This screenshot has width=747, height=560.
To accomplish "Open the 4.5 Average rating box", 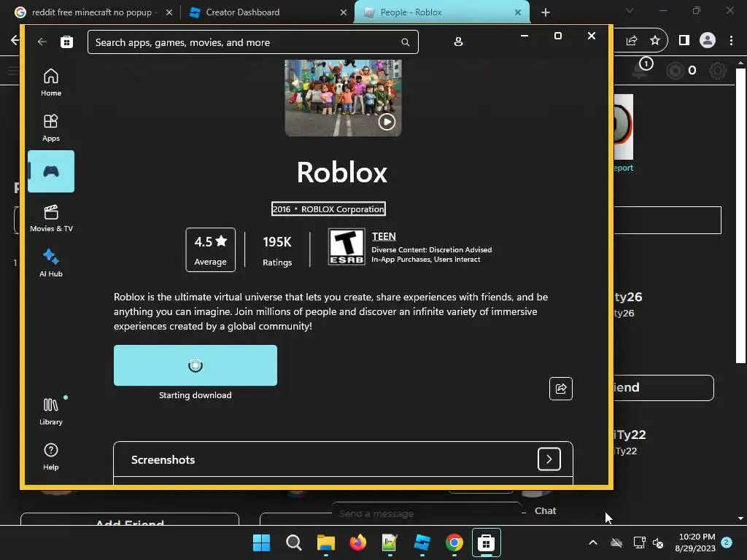I will point(211,249).
